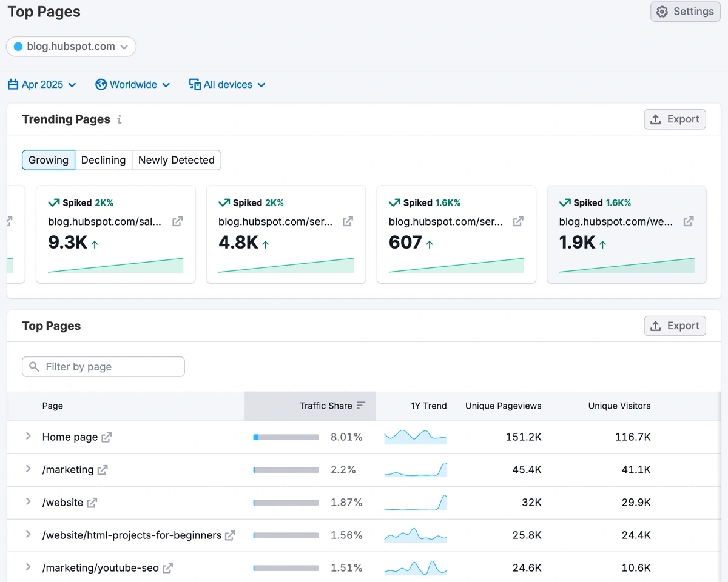The image size is (728, 582).
Task: Expand the Home page row
Action: [28, 436]
